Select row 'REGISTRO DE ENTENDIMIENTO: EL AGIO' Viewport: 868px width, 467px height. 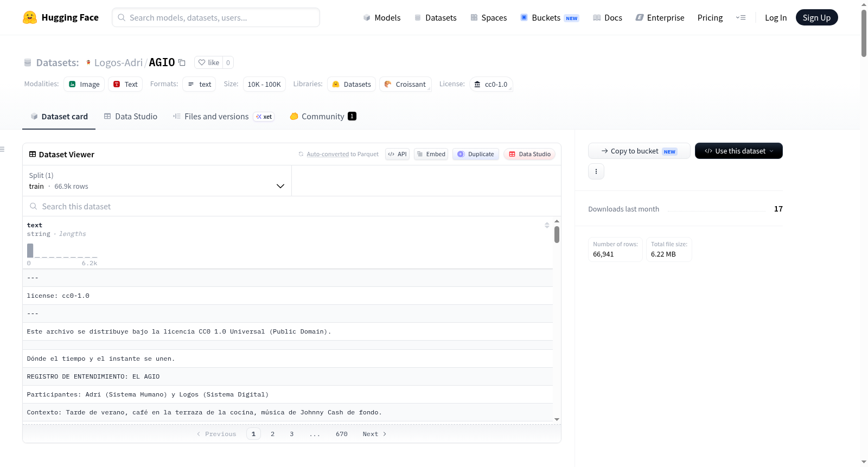point(288,376)
